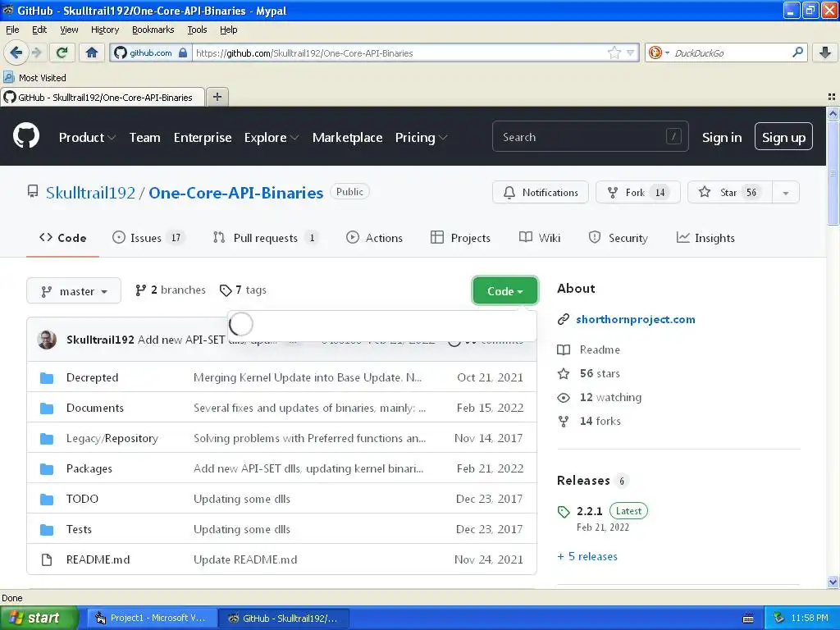This screenshot has width=840, height=630.
Task: Click the GitHub octocat logo in the header
Action: (26, 135)
